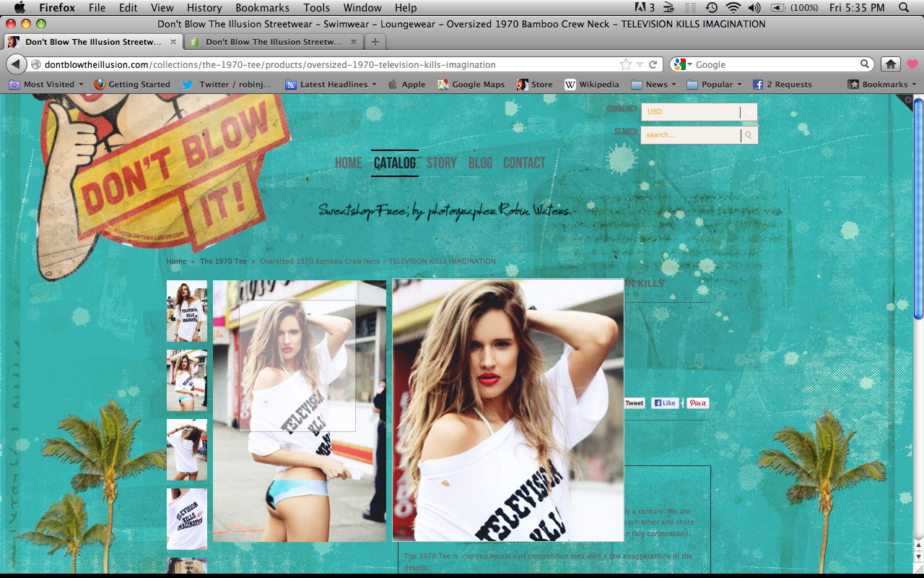Click the pink heart toolbar icon
924x578 pixels.
912,64
